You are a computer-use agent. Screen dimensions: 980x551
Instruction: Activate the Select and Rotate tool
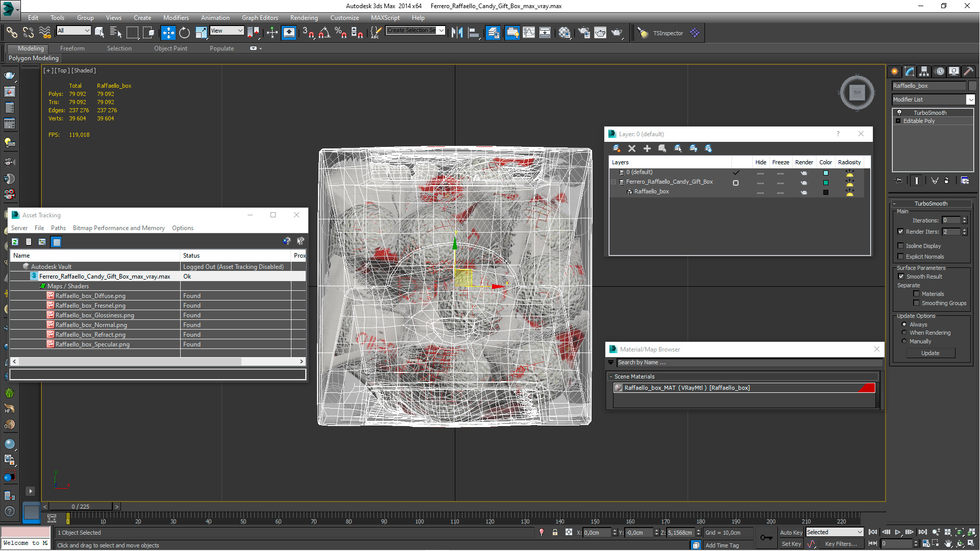click(x=184, y=33)
